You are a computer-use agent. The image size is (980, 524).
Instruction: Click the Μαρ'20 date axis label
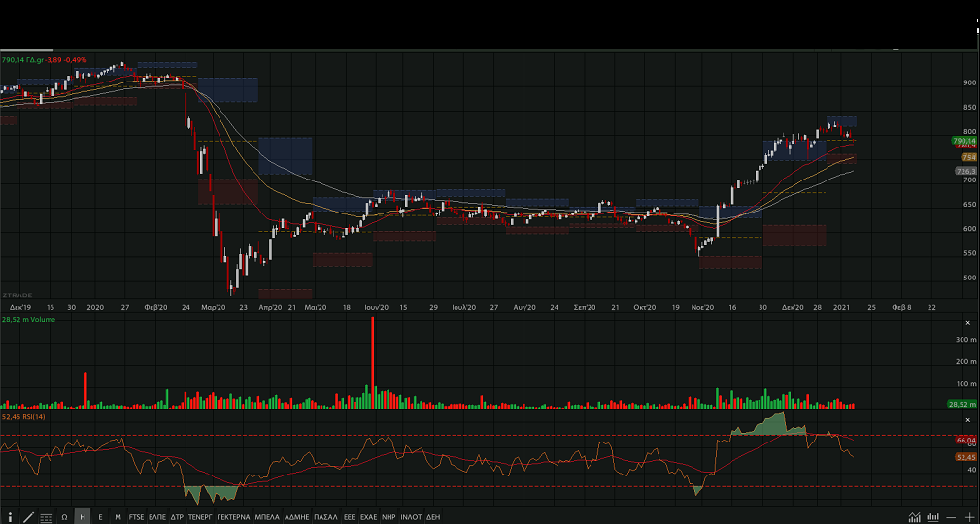[x=213, y=308]
